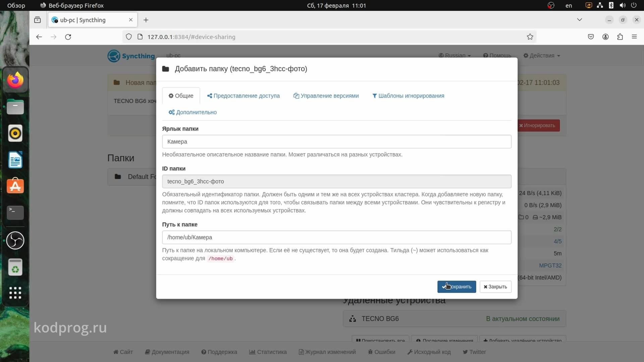644x362 pixels.
Task: Open Документация footer link
Action: (167, 352)
